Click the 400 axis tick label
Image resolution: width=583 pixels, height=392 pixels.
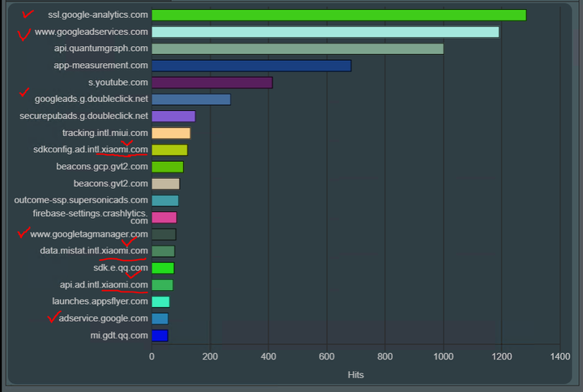pyautogui.click(x=269, y=356)
